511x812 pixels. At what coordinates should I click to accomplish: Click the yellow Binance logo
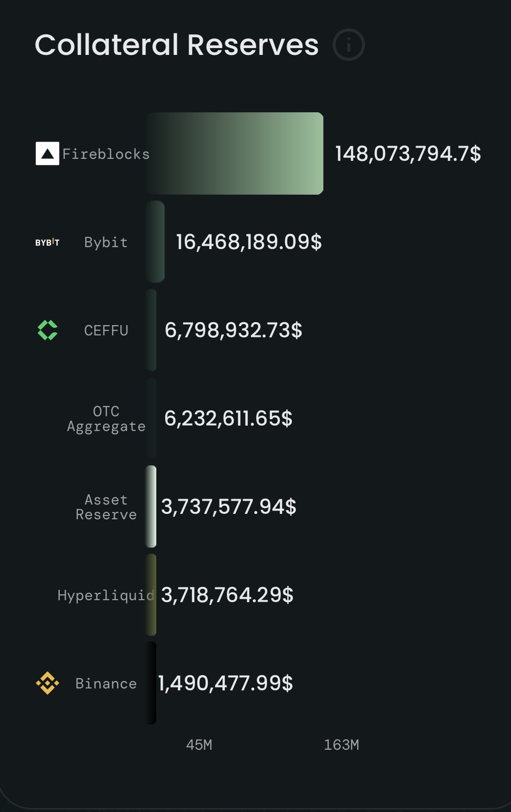click(x=48, y=683)
